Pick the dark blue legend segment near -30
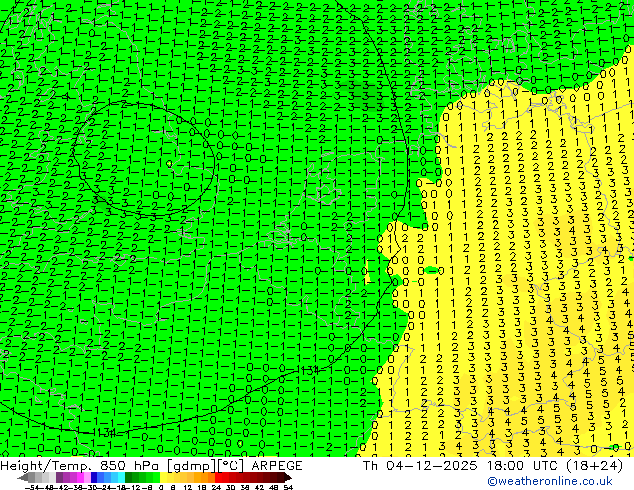 click(94, 477)
